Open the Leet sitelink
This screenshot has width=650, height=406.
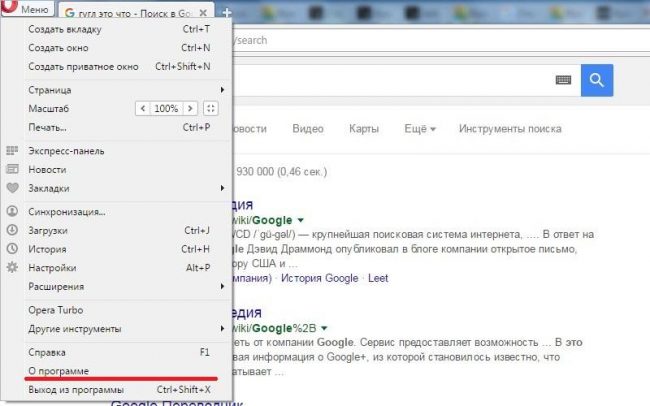tap(378, 278)
